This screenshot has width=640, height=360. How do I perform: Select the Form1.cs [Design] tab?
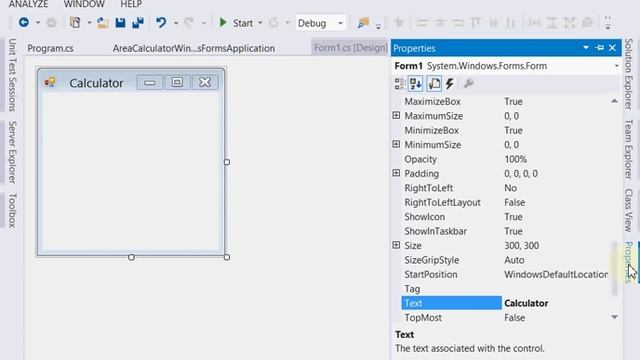[x=351, y=48]
